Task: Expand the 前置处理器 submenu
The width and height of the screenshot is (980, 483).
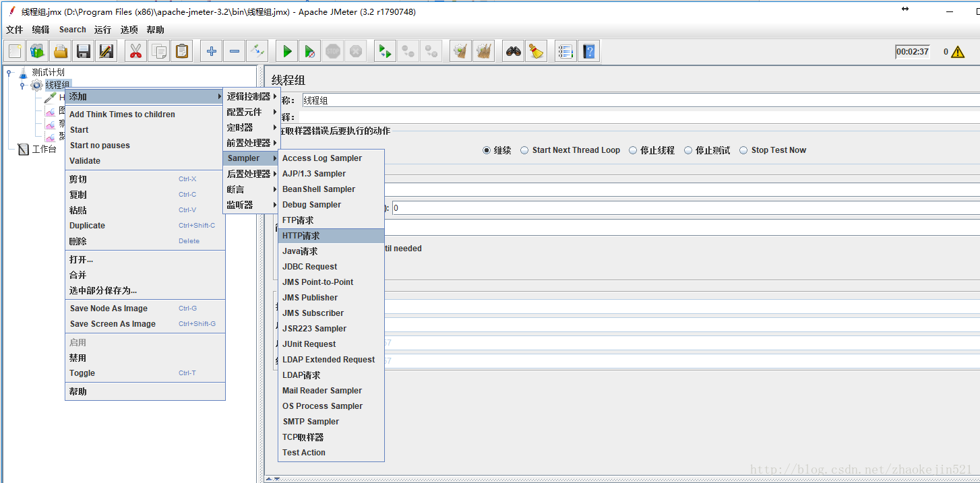Action: click(251, 143)
